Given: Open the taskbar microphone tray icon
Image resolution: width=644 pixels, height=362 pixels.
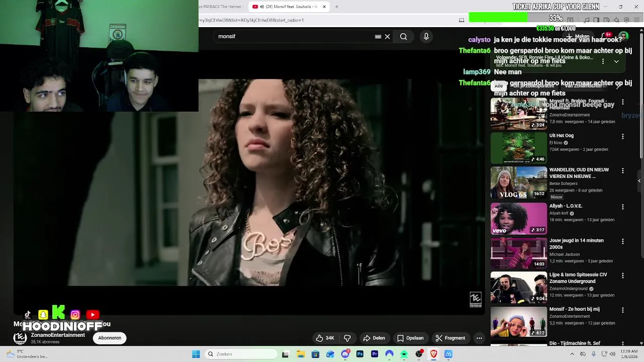Looking at the screenshot, I should tap(593, 354).
